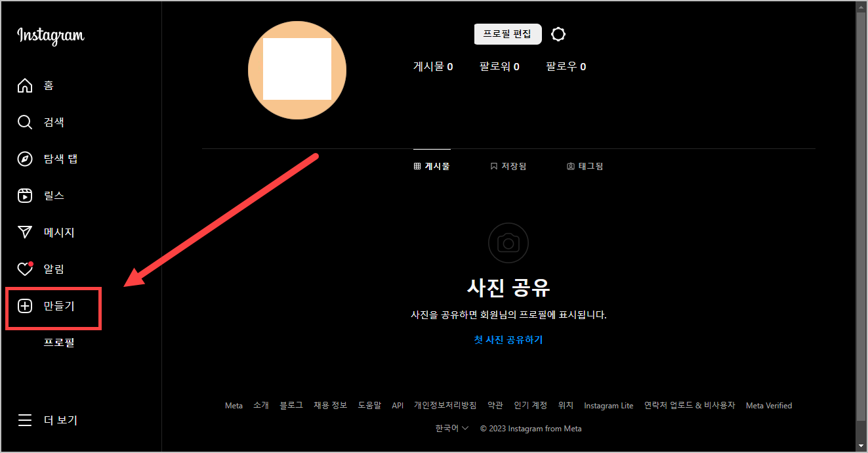Open the 더 보기 menu

click(24, 420)
